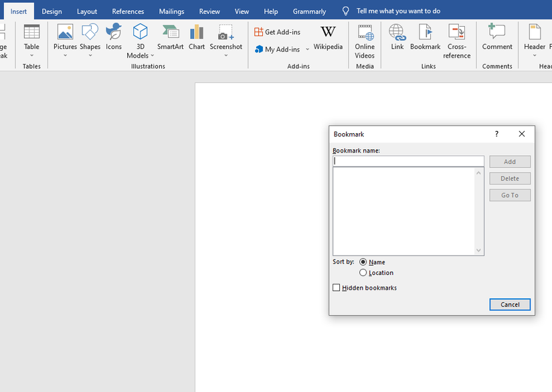Insert a Screenshot from the ribbon
This screenshot has width=552, height=392.
coord(225,41)
